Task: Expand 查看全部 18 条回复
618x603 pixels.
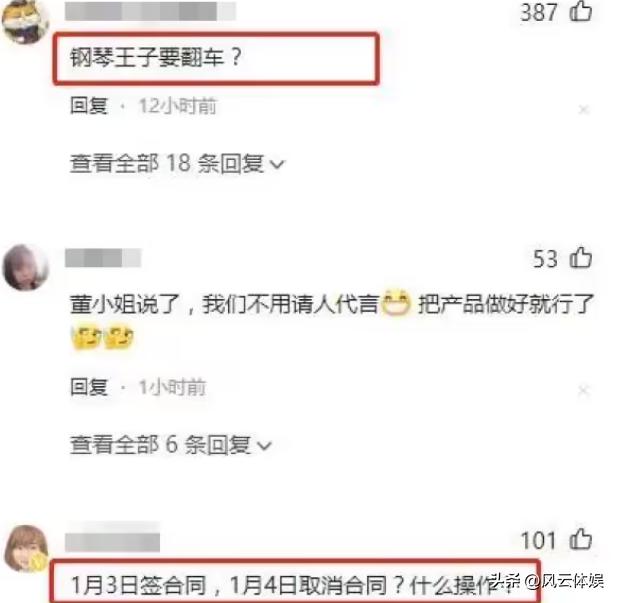Action: (x=177, y=163)
